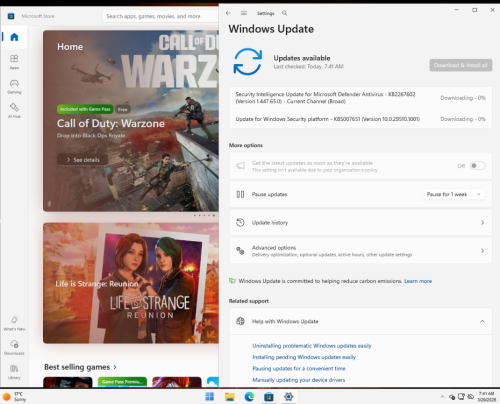Open Uninstalling problematic Windows updates easily link

312,346
